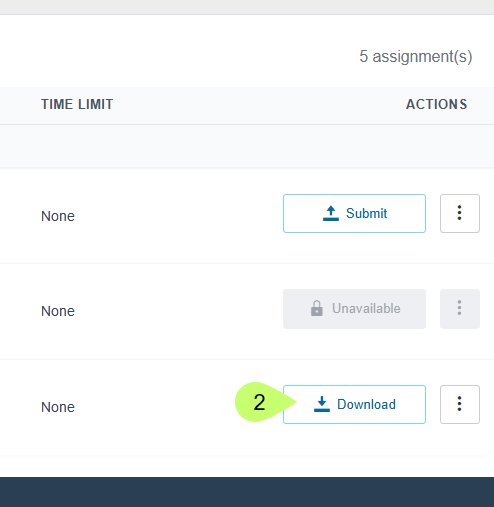Click None time limit in Download row
The image size is (494, 507).
(x=58, y=407)
